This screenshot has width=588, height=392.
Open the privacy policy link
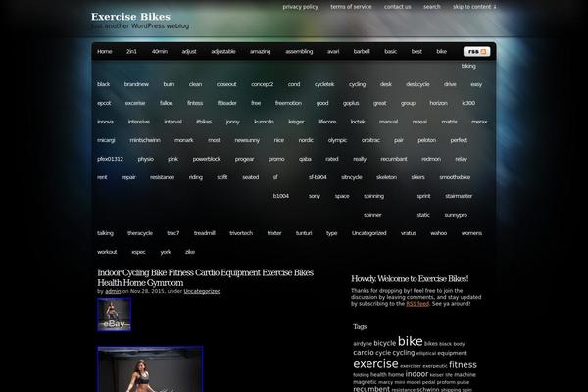click(x=300, y=7)
